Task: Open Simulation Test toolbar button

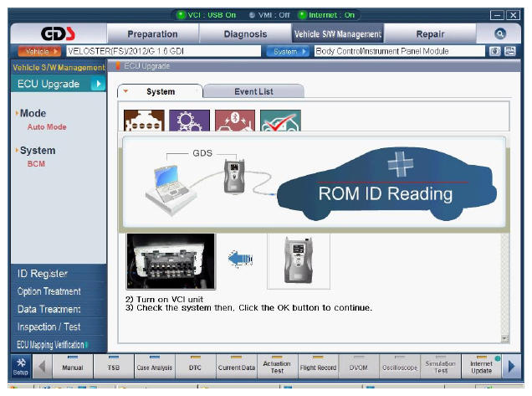Action: 440,367
